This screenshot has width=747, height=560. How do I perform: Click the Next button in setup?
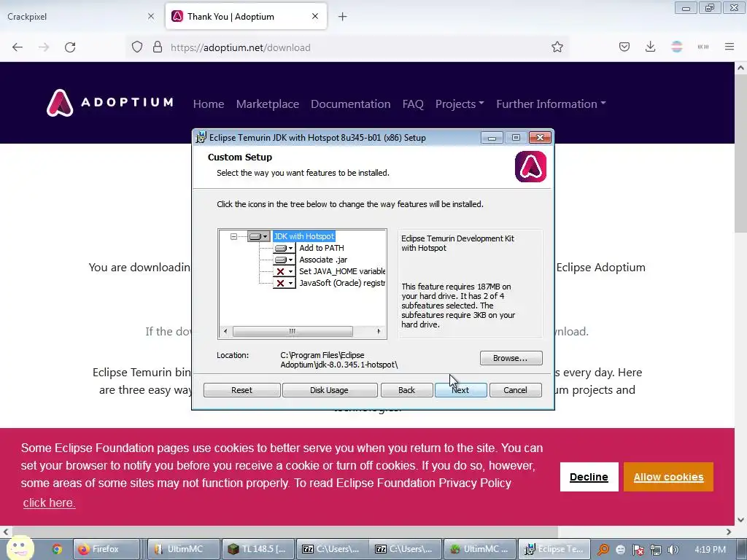tap(461, 390)
